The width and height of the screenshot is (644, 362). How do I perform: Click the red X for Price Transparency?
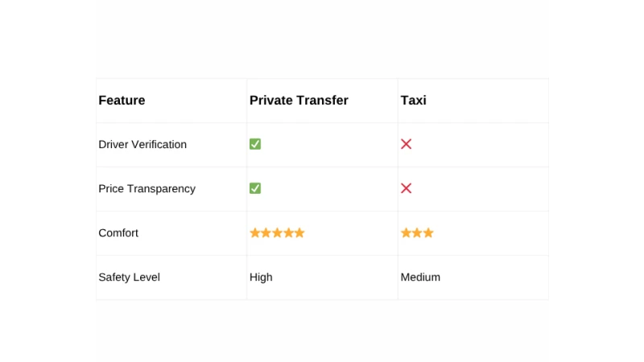tap(407, 188)
